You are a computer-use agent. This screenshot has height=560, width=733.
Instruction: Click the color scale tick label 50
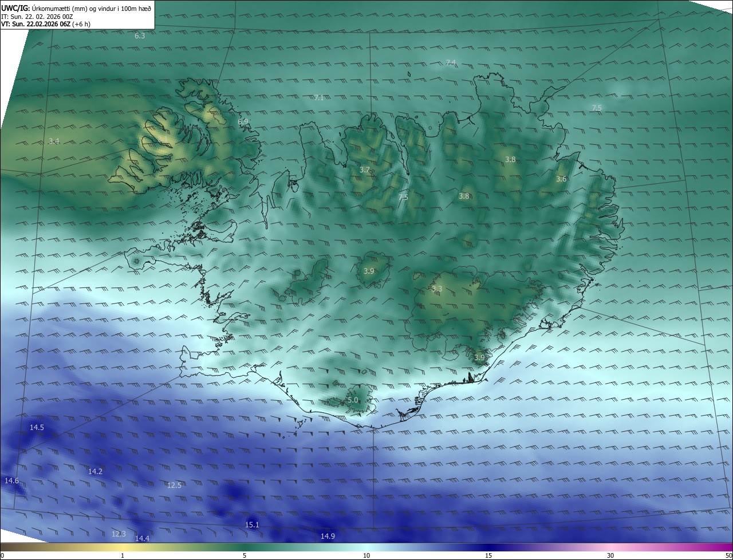click(x=729, y=556)
